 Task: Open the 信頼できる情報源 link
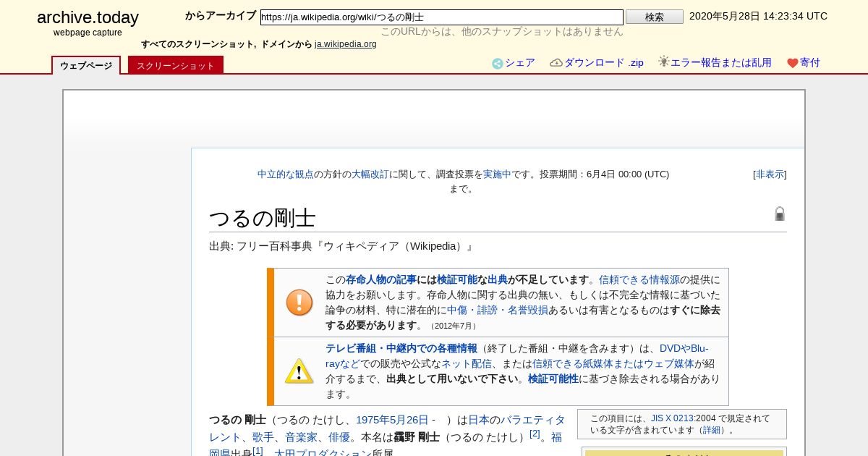pyautogui.click(x=639, y=279)
